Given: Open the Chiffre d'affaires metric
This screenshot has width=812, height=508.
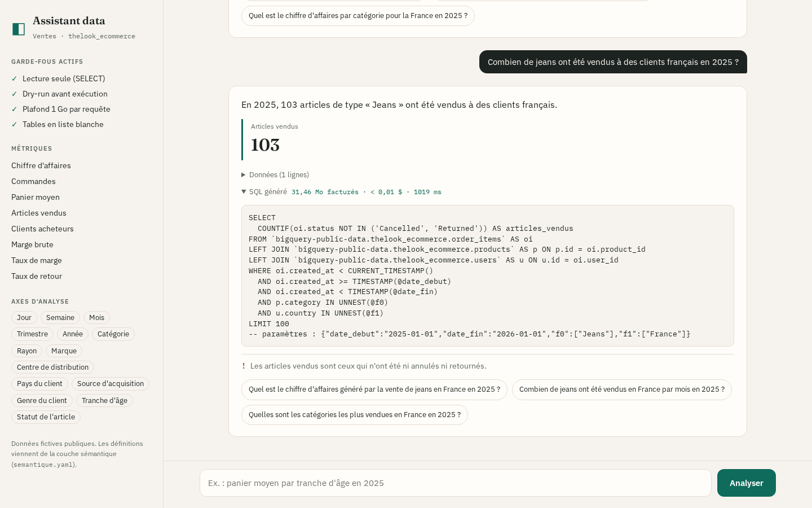Looking at the screenshot, I should point(41,166).
